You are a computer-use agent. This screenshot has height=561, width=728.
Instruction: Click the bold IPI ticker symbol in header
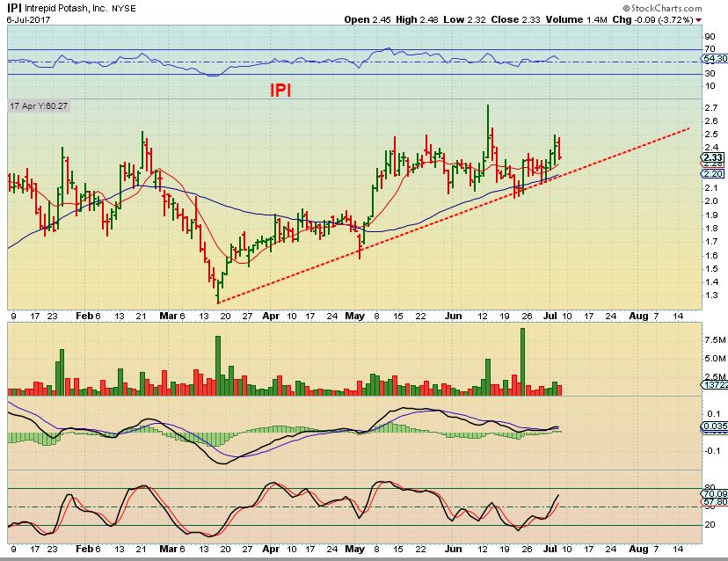13,8
